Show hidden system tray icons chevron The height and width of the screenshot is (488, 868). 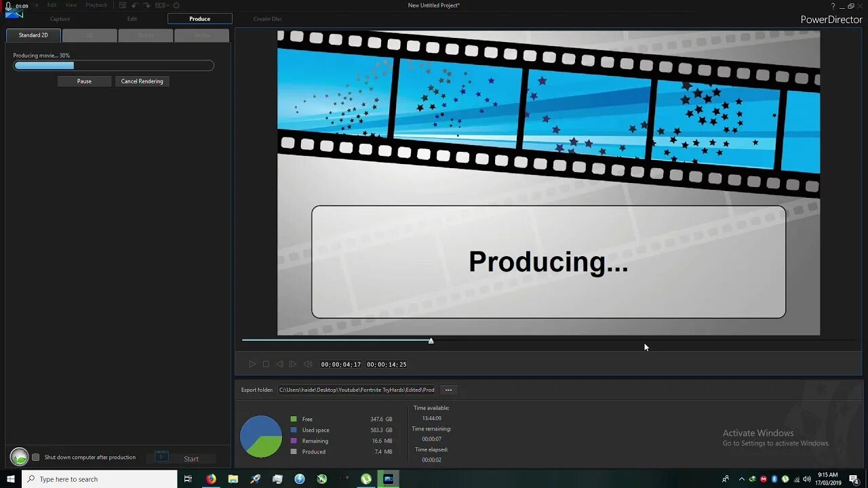click(x=741, y=479)
